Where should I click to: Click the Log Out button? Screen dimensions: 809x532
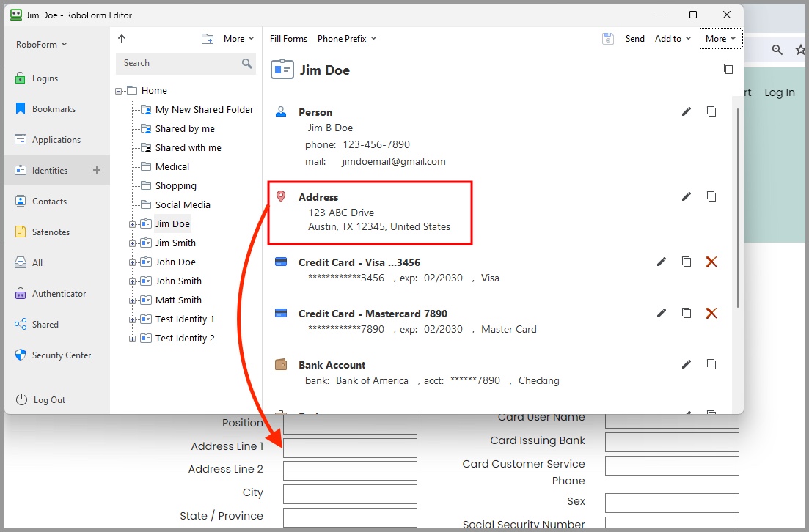coord(41,399)
